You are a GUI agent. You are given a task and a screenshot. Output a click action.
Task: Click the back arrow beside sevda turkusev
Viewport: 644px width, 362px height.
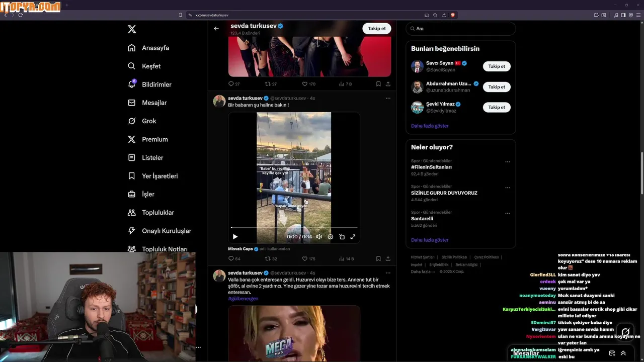pos(216,29)
